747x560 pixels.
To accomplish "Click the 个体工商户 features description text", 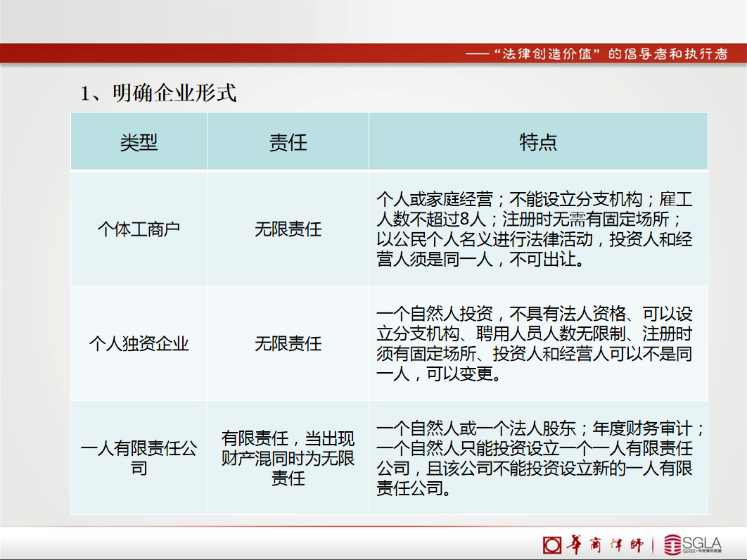I will [535, 229].
